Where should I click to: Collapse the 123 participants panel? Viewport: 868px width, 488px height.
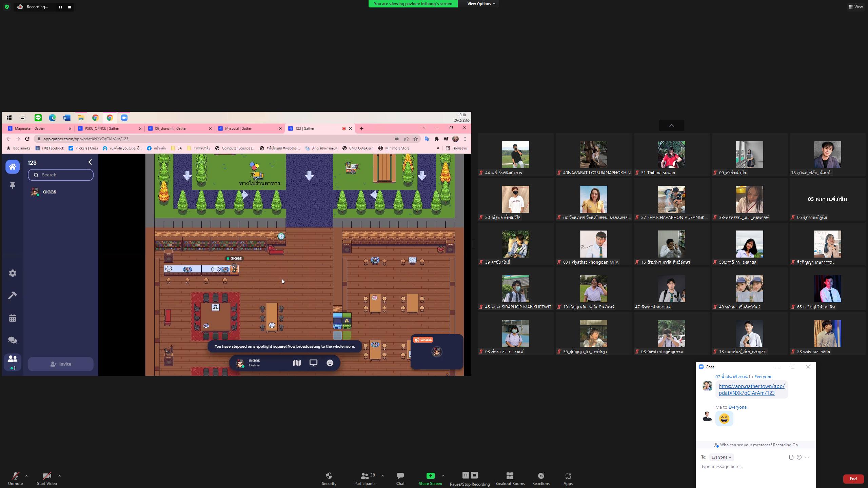(x=90, y=162)
